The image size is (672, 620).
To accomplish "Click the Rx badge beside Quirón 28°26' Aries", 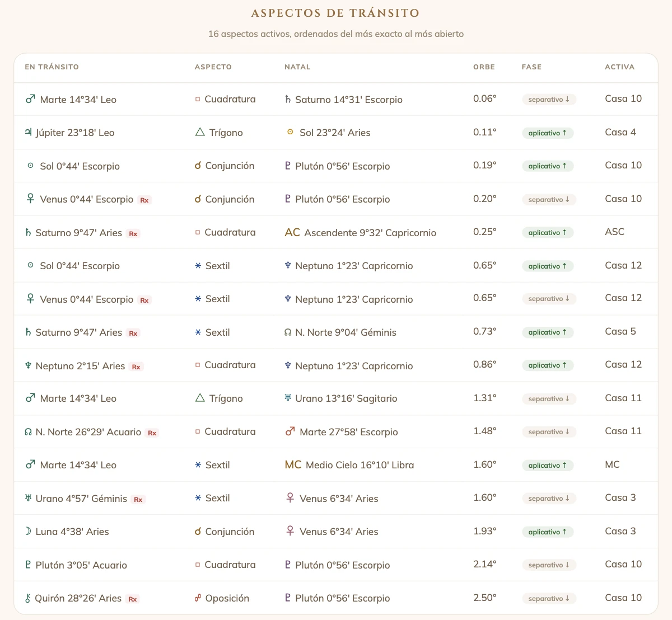I will click(x=133, y=599).
